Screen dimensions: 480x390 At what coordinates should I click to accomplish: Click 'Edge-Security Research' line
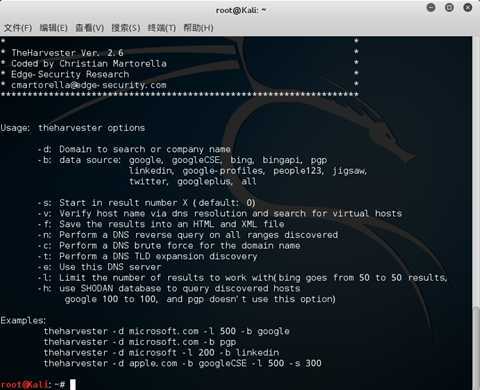(x=70, y=74)
